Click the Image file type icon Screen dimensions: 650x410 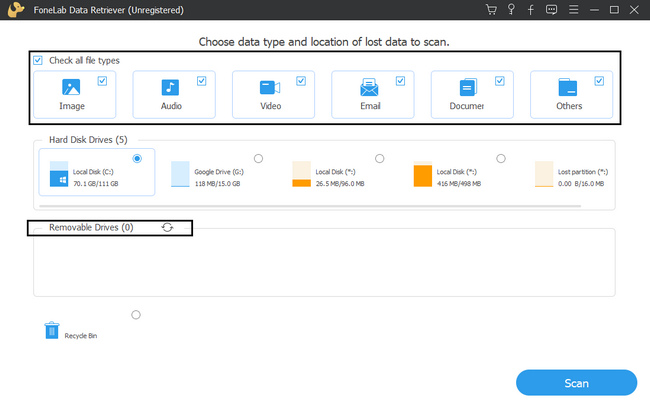tap(71, 87)
